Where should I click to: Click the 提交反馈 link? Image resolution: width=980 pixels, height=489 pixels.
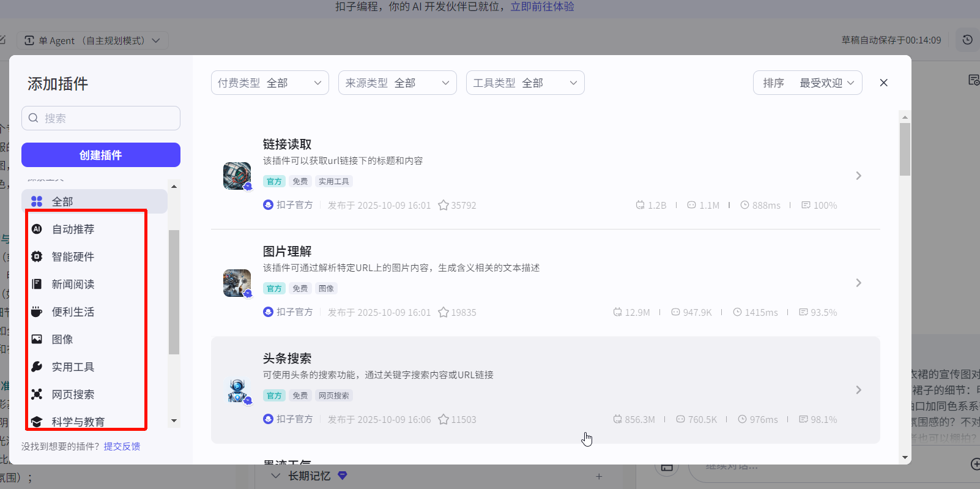122,446
